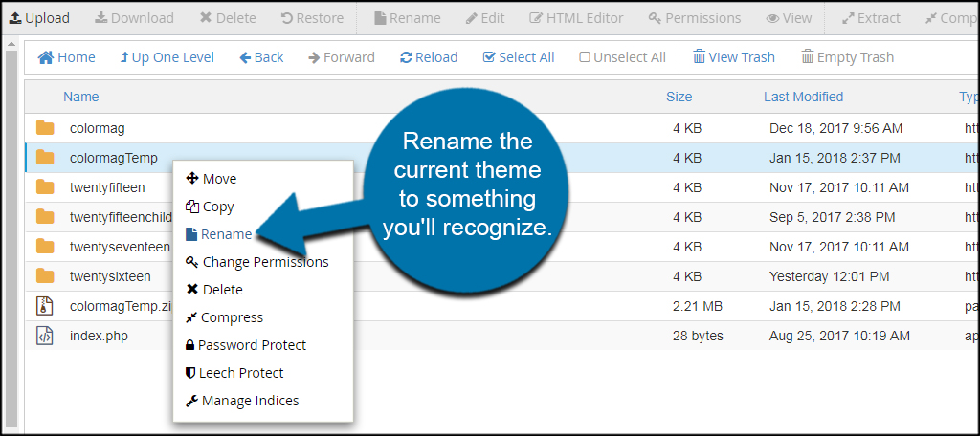
Task: Click the Restore toolbar button
Action: tap(312, 18)
